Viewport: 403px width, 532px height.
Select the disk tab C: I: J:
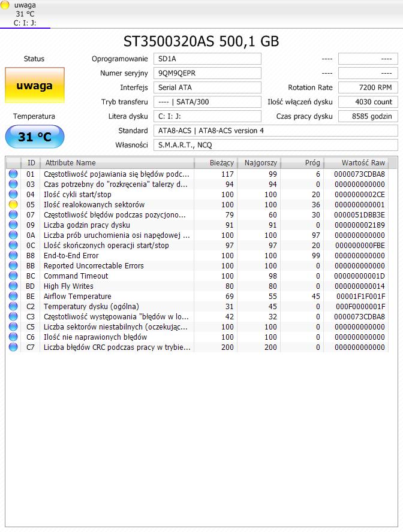(25, 14)
